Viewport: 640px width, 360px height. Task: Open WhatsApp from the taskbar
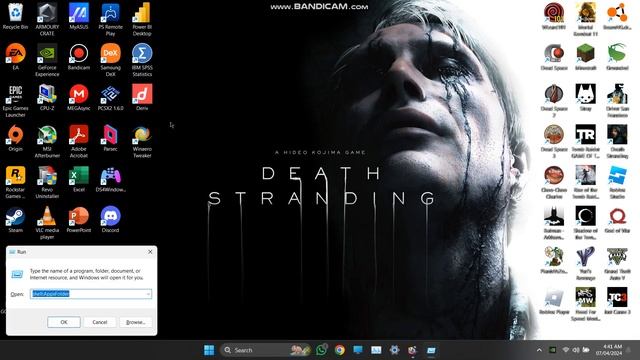322,350
